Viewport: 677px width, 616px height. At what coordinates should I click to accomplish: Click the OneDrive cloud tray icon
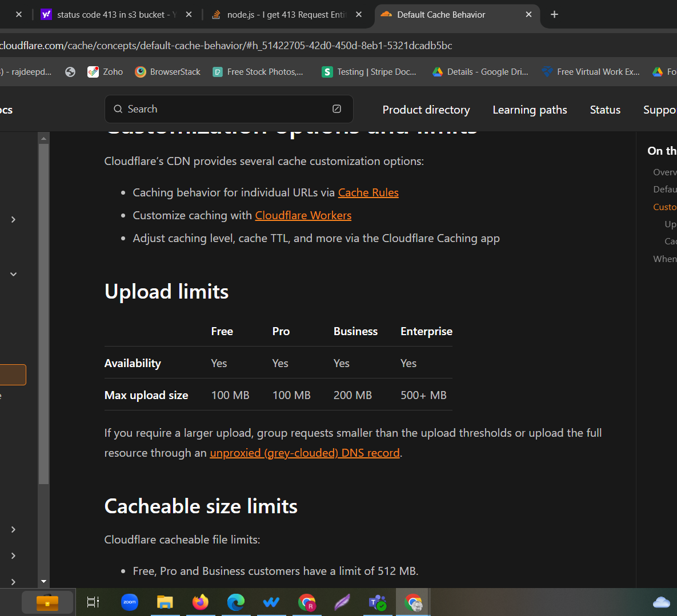(x=661, y=602)
